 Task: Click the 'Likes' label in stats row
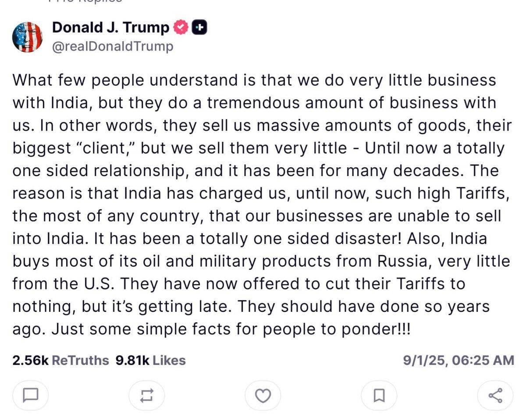[169, 360]
